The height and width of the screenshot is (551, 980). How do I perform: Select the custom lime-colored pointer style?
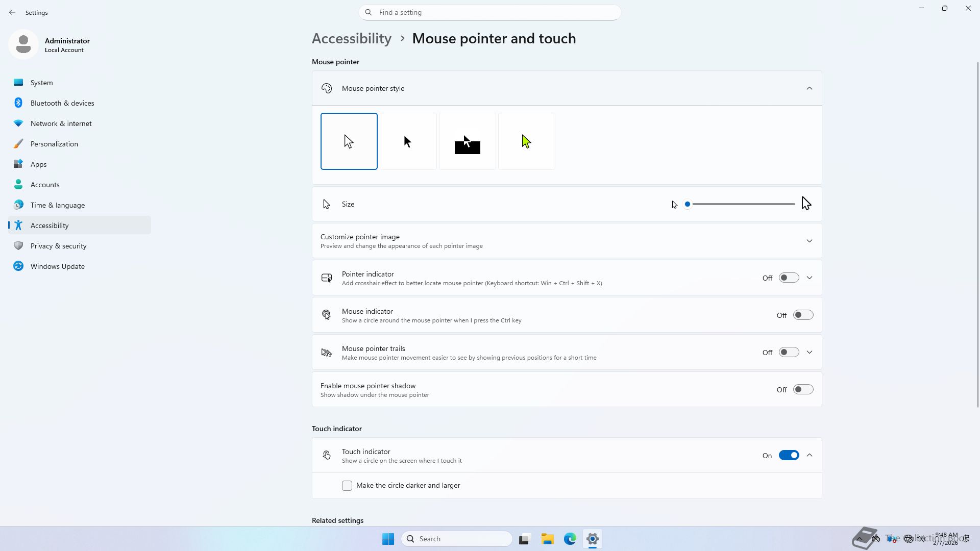click(526, 141)
